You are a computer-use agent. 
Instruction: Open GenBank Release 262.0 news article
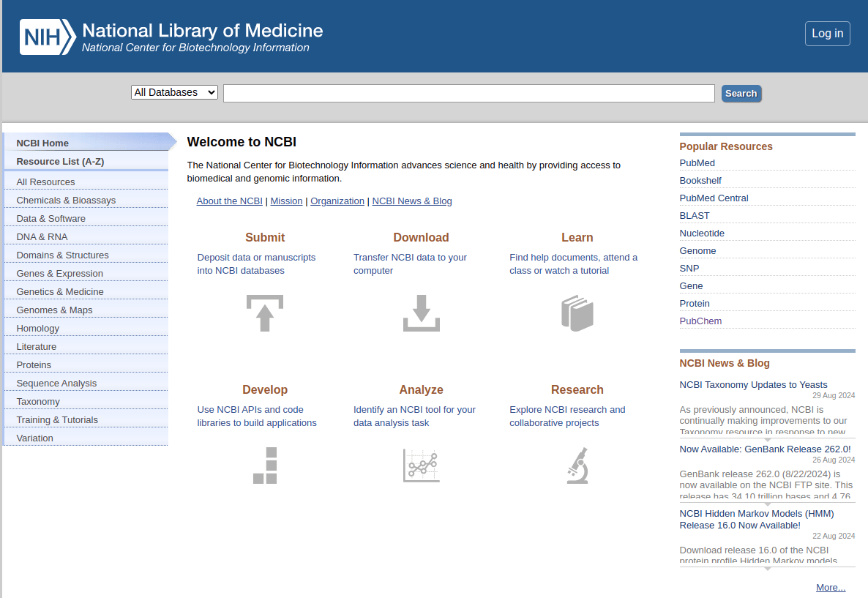(x=765, y=449)
